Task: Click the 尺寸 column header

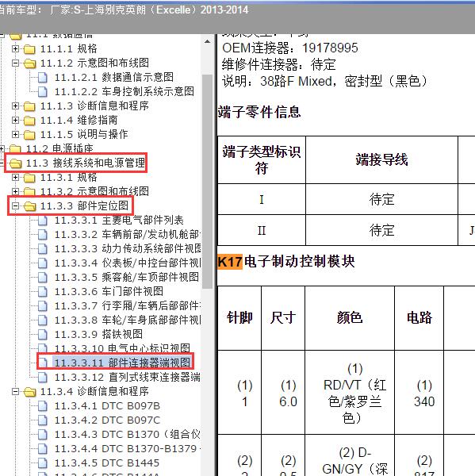Action: (x=283, y=318)
